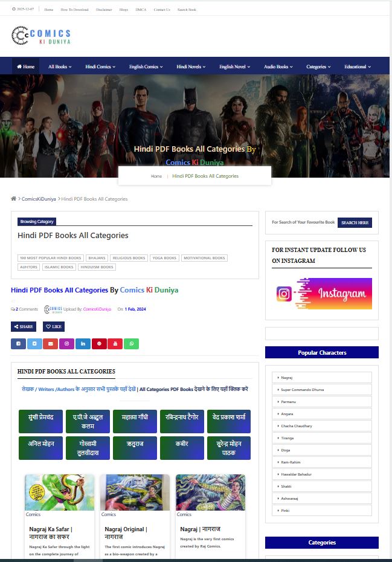Select the YOGA BOOKS category tag
The height and width of the screenshot is (562, 392).
coord(164,257)
